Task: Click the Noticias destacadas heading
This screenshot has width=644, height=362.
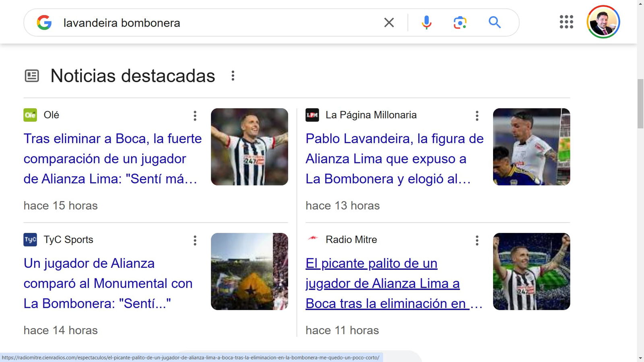Action: point(133,76)
